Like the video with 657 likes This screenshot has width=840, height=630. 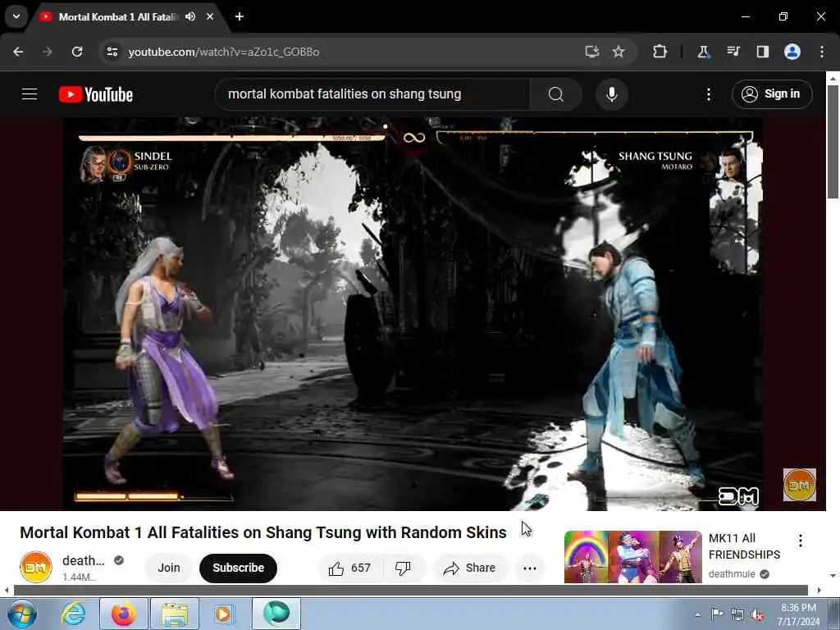click(x=349, y=568)
